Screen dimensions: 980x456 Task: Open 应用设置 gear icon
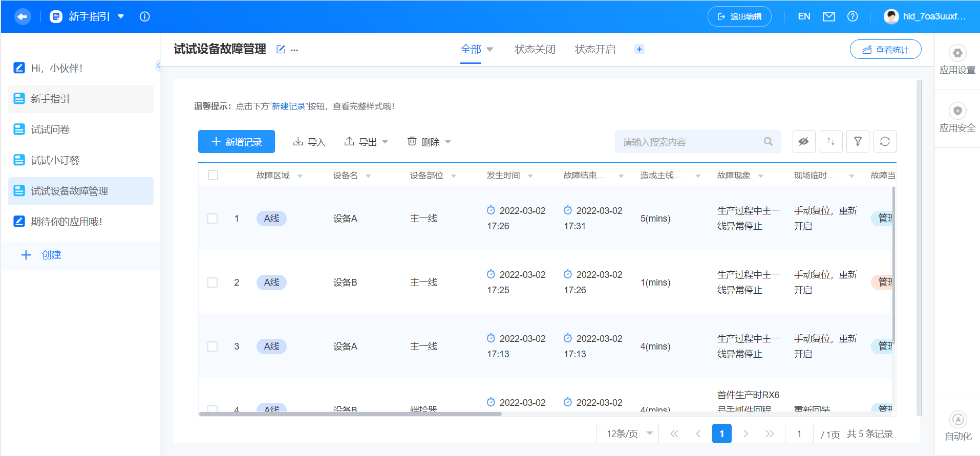957,53
